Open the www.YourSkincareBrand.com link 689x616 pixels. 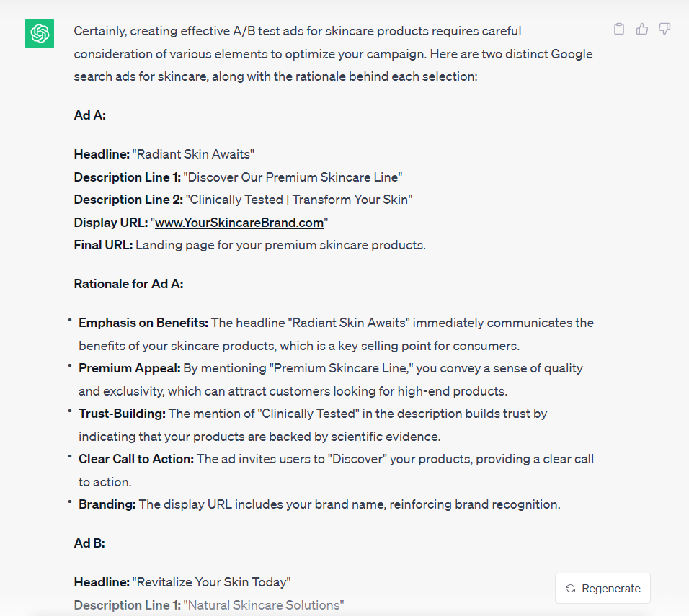(239, 223)
